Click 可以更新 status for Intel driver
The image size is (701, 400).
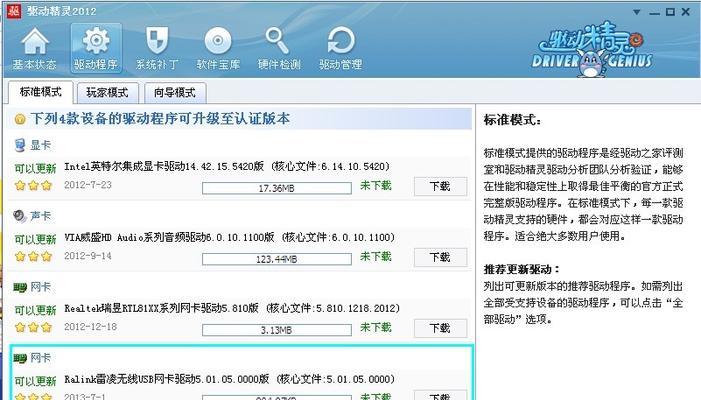coord(35,168)
